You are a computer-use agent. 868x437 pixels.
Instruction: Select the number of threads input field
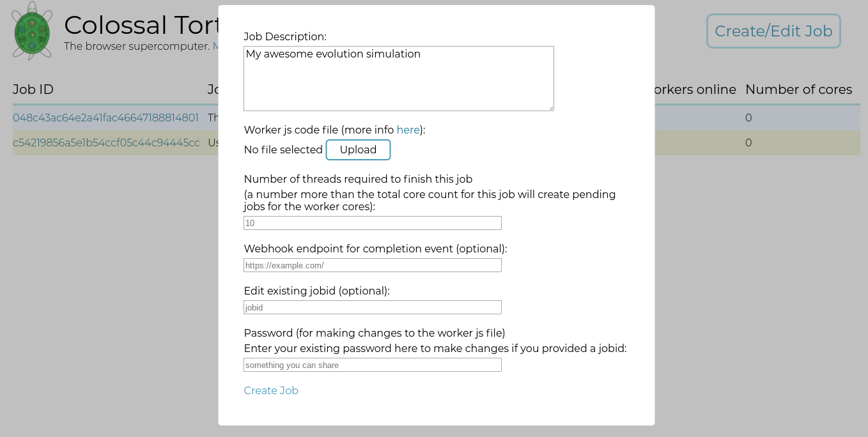373,223
